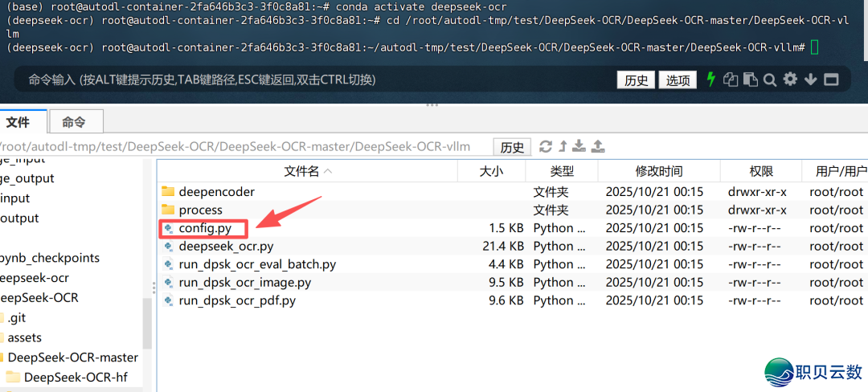The height and width of the screenshot is (392, 868).
Task: Sort by the 类型 column header
Action: click(x=561, y=171)
